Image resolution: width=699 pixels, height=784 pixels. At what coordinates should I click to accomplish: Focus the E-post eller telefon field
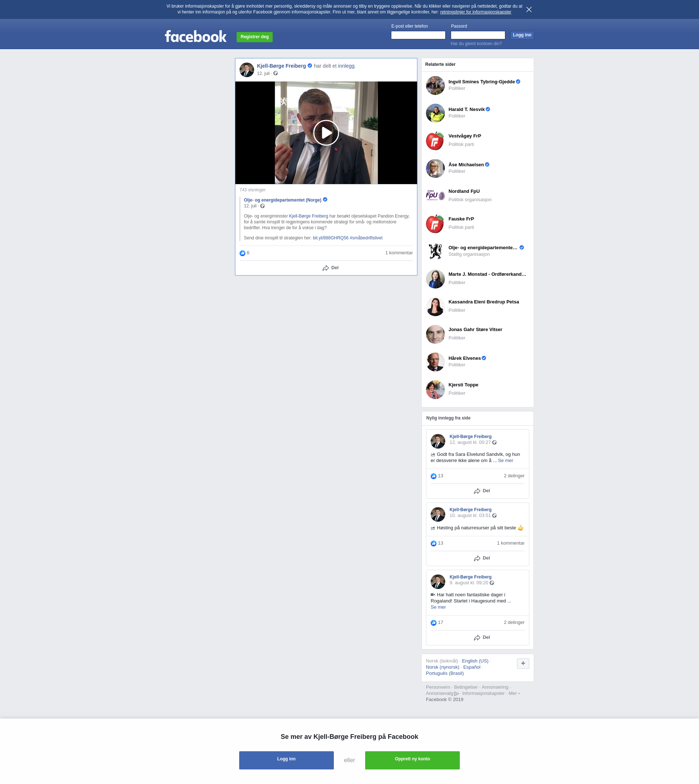[x=418, y=35]
